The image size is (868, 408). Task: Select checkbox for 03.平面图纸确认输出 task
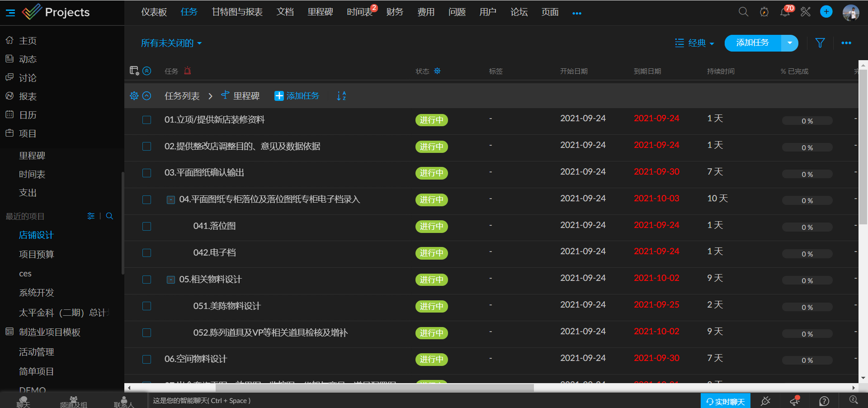point(147,173)
